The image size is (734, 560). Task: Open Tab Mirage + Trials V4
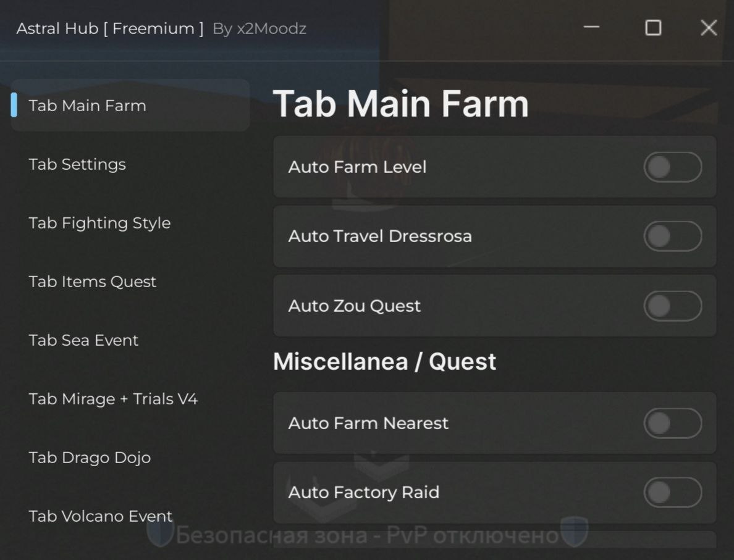[113, 399]
